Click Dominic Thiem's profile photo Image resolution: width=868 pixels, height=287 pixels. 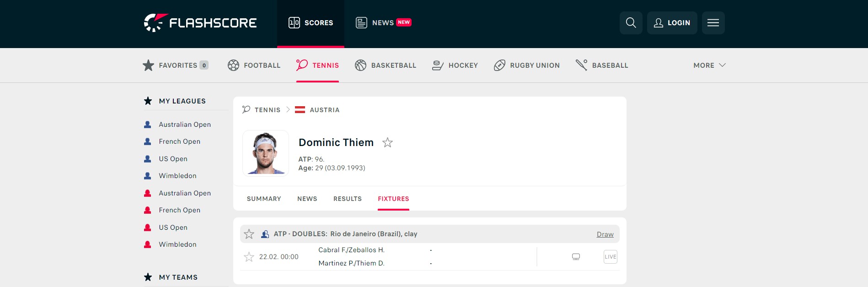[266, 153]
